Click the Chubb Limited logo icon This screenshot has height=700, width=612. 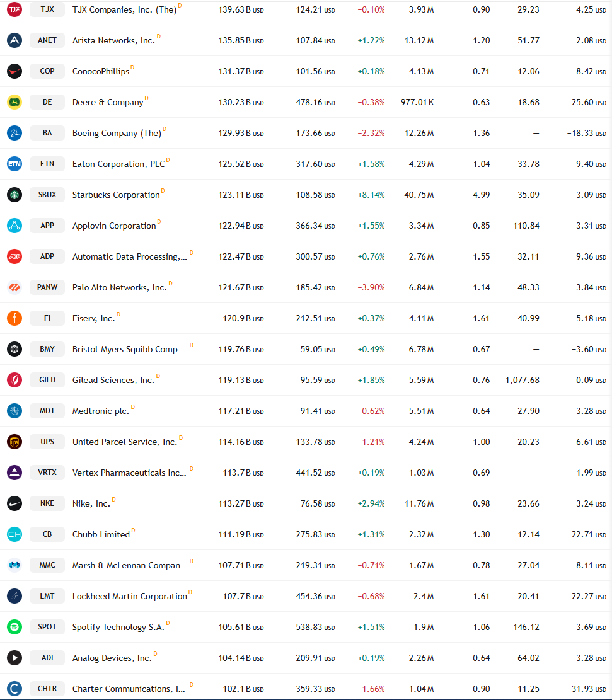pos(14,534)
